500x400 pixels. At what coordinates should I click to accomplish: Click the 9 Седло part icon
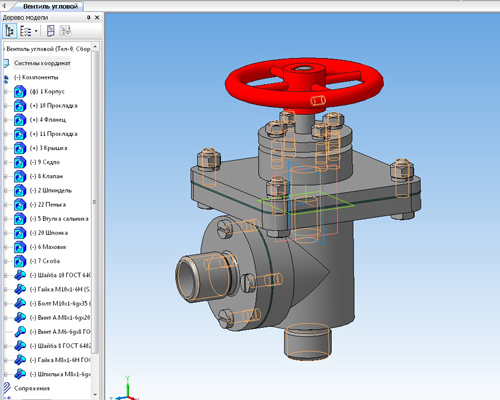point(20,162)
